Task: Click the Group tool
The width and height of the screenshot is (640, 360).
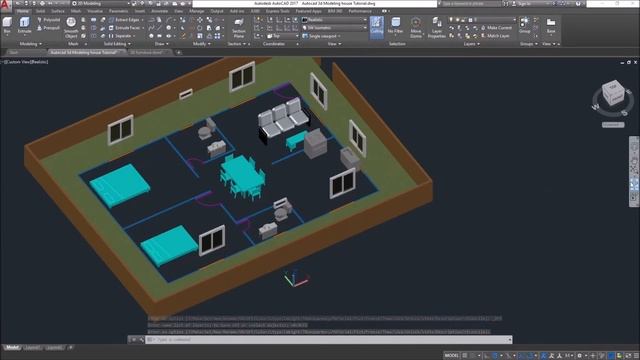Action: (524, 25)
